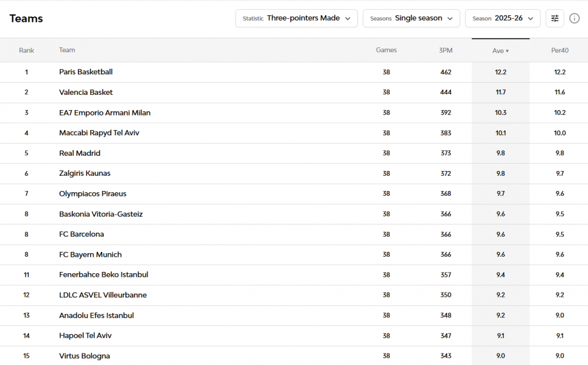
Task: Open the Seasons Single season dropdown
Action: click(x=411, y=18)
